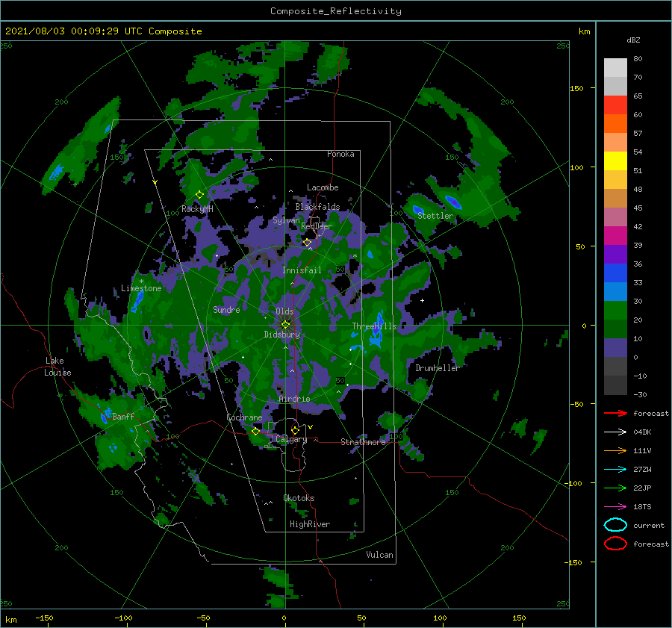The height and width of the screenshot is (628, 672).
Task: Click the Strathmore city label
Action: pos(363,442)
